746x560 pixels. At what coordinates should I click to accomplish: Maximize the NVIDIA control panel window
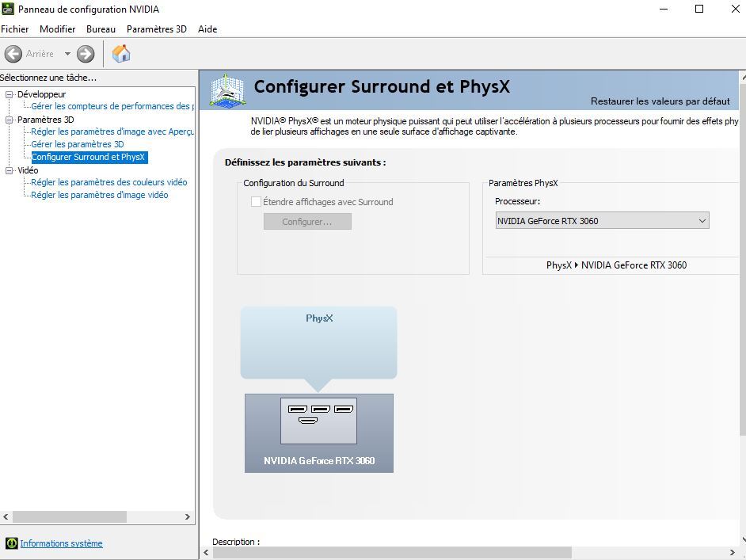click(699, 9)
